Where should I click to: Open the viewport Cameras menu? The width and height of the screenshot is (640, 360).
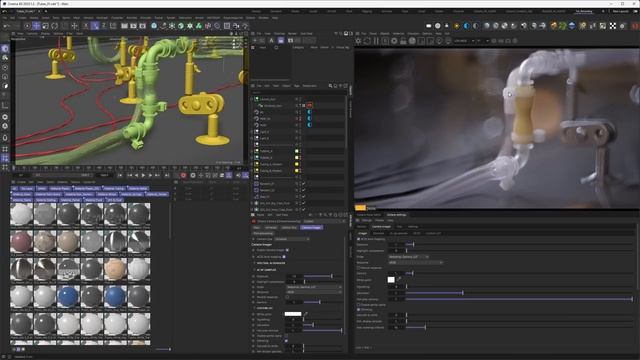point(32,33)
